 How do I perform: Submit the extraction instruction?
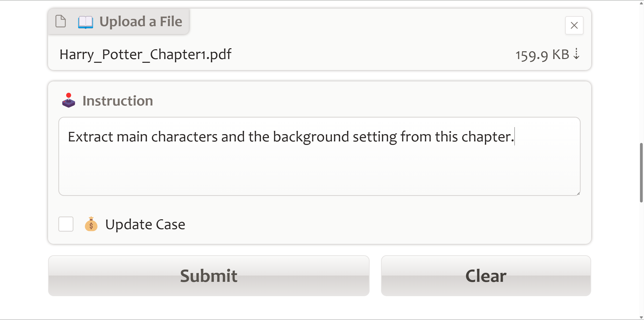(x=209, y=276)
